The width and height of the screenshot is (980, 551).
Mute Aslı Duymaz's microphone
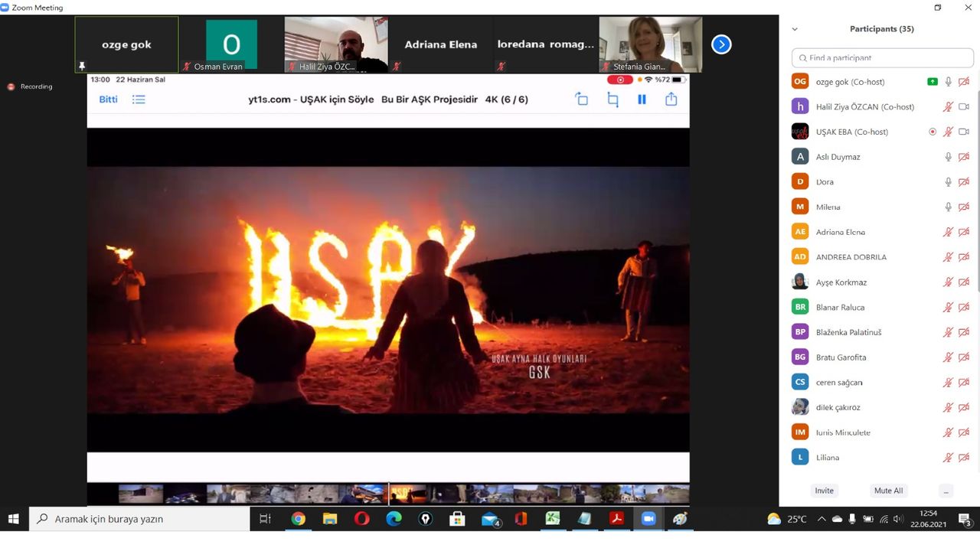coord(948,157)
